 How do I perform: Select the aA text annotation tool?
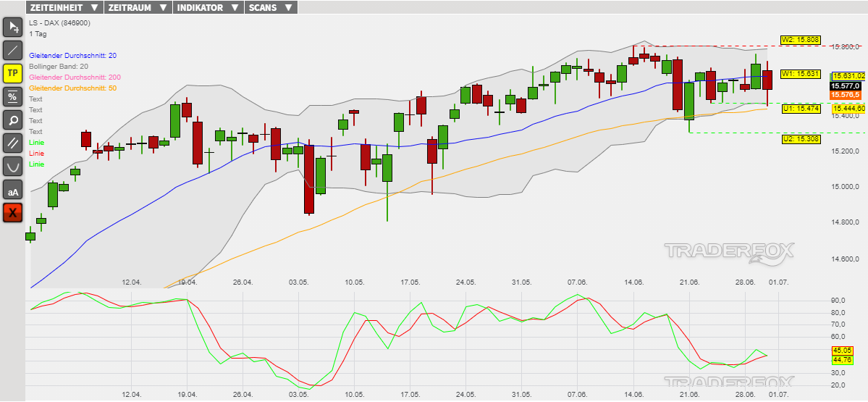tap(13, 190)
